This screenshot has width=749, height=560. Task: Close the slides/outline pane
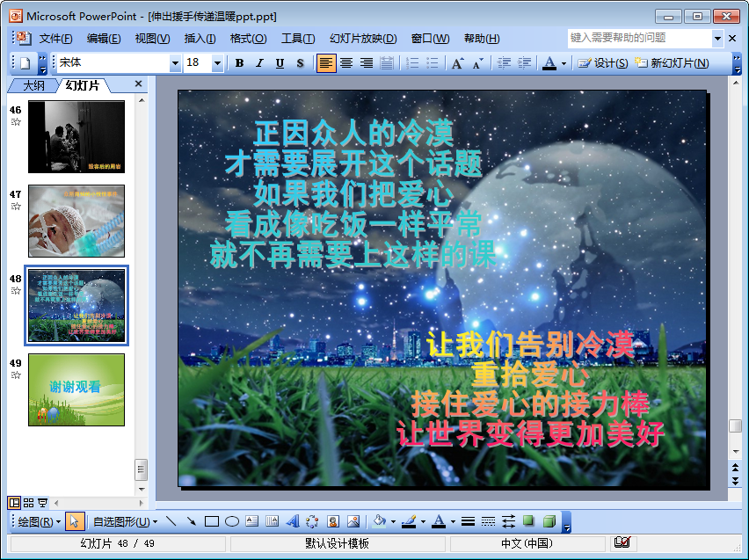139,84
